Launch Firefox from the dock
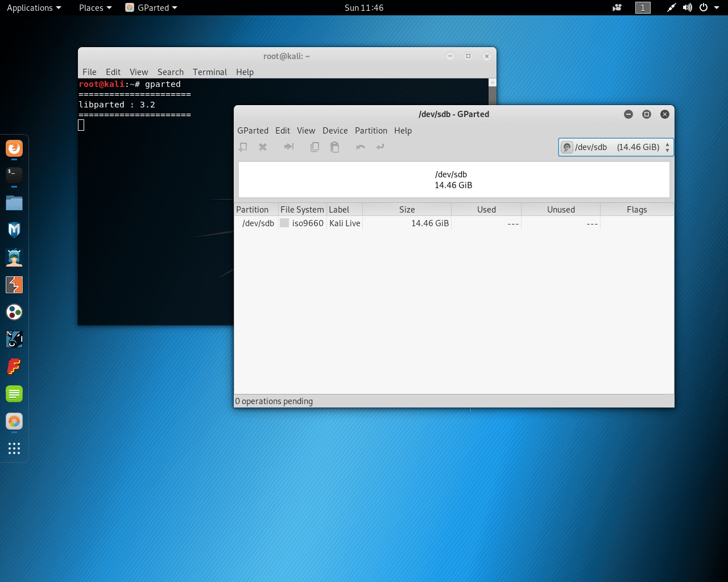 14,149
